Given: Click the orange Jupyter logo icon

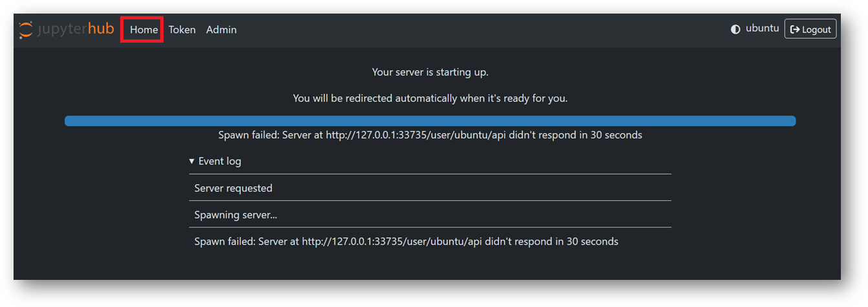Looking at the screenshot, I should tap(26, 30).
